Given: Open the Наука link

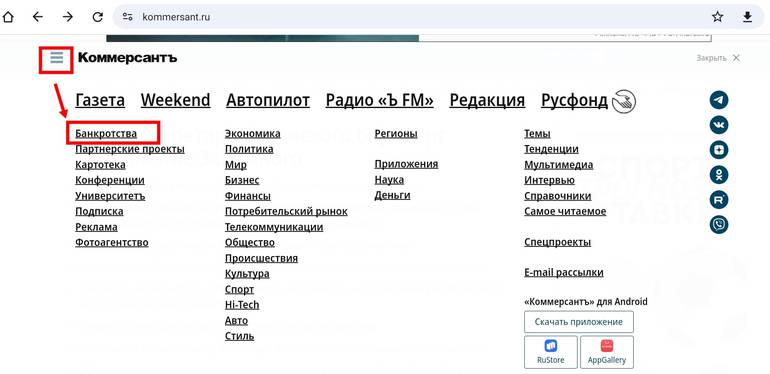Looking at the screenshot, I should pos(389,180).
